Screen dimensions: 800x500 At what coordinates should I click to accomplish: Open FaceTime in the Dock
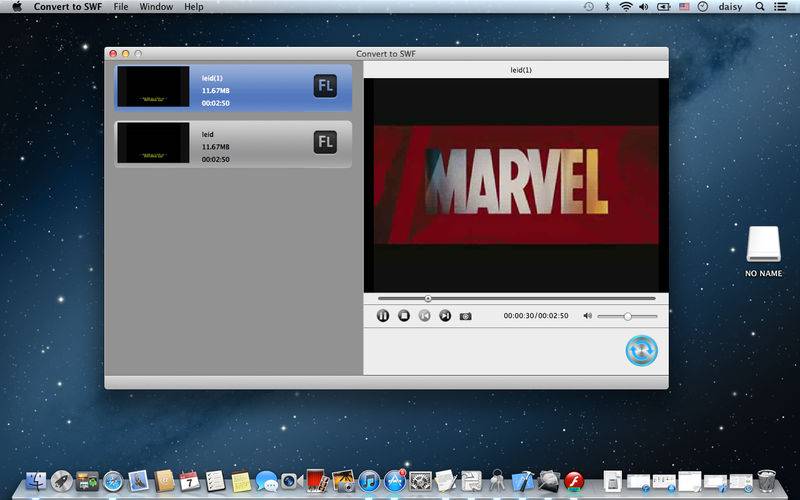(291, 481)
